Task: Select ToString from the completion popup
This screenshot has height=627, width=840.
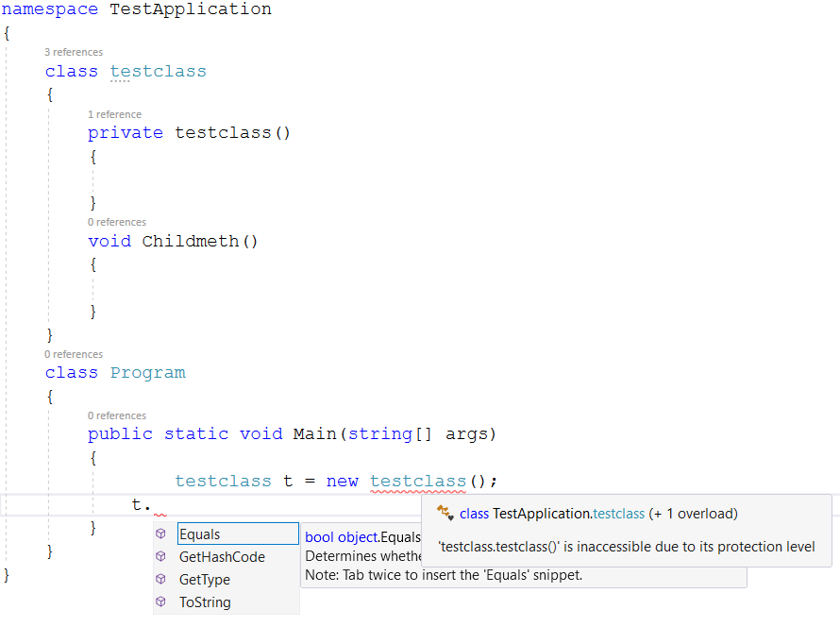Action: click(x=206, y=602)
